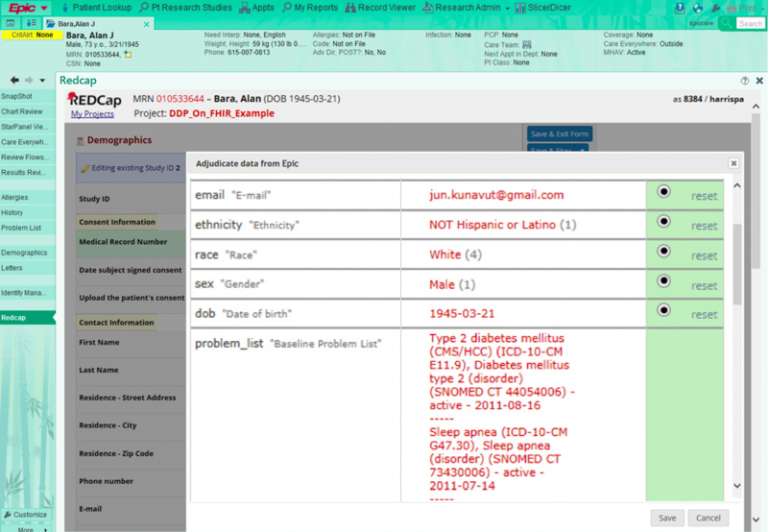
Task: Open the Demographics sidebar activity
Action: pyautogui.click(x=28, y=253)
